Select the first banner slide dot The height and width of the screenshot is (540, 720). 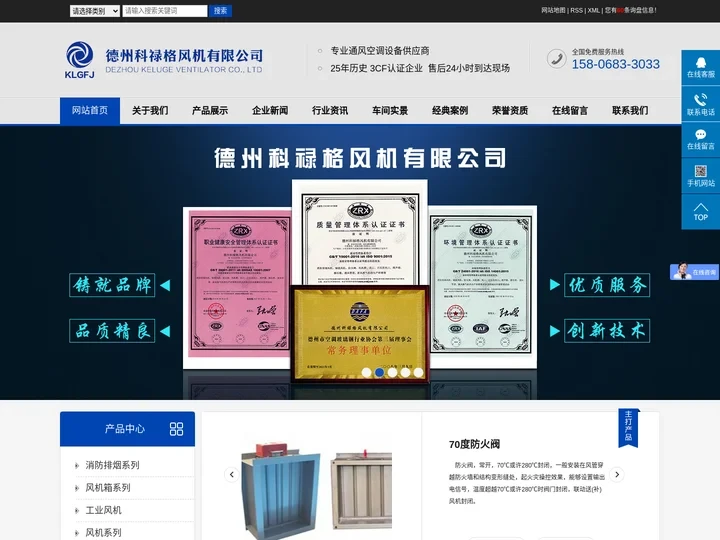click(x=366, y=372)
